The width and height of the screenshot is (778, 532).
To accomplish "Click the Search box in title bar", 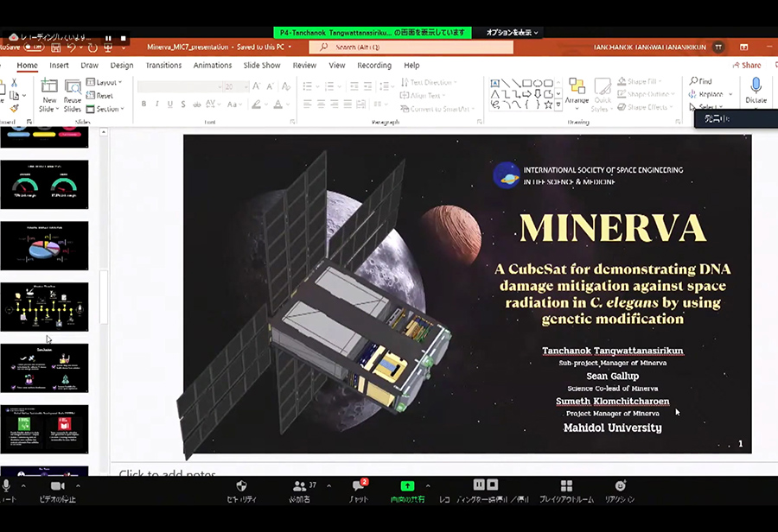I will tap(411, 47).
